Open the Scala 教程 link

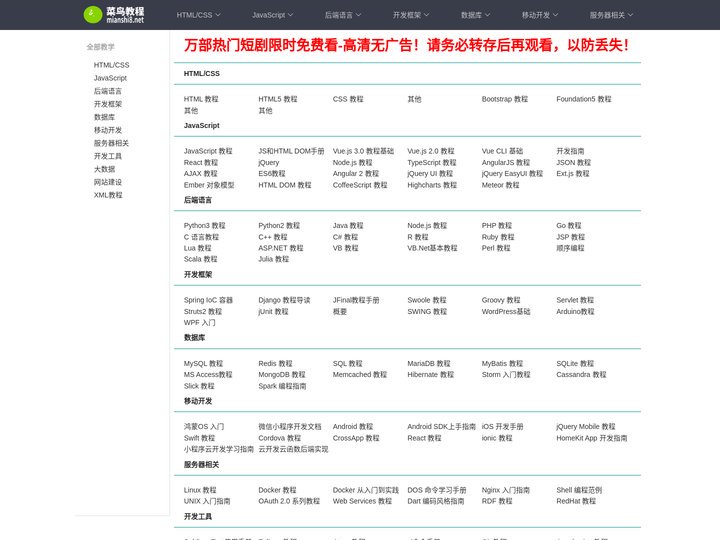[201, 259]
